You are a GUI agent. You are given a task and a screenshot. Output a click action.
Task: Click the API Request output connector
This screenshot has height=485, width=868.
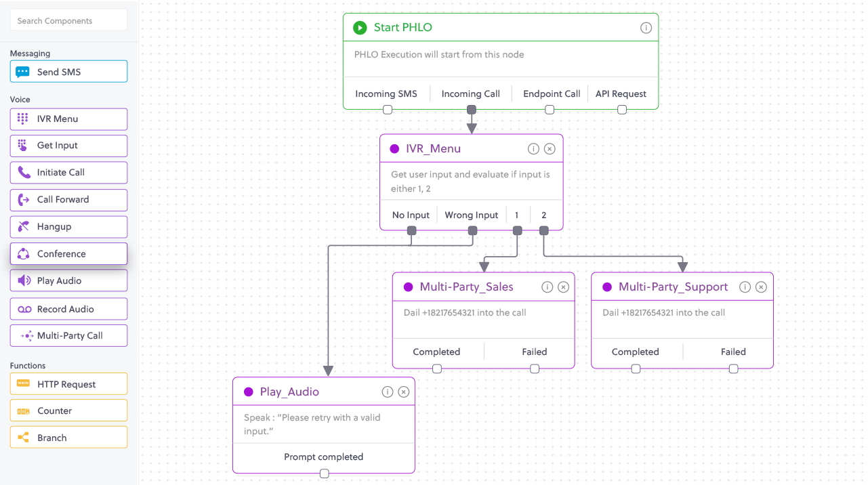[621, 110]
